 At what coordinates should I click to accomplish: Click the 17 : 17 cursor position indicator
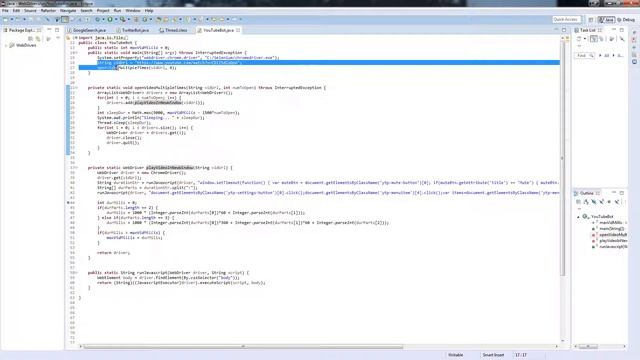[x=521, y=355]
